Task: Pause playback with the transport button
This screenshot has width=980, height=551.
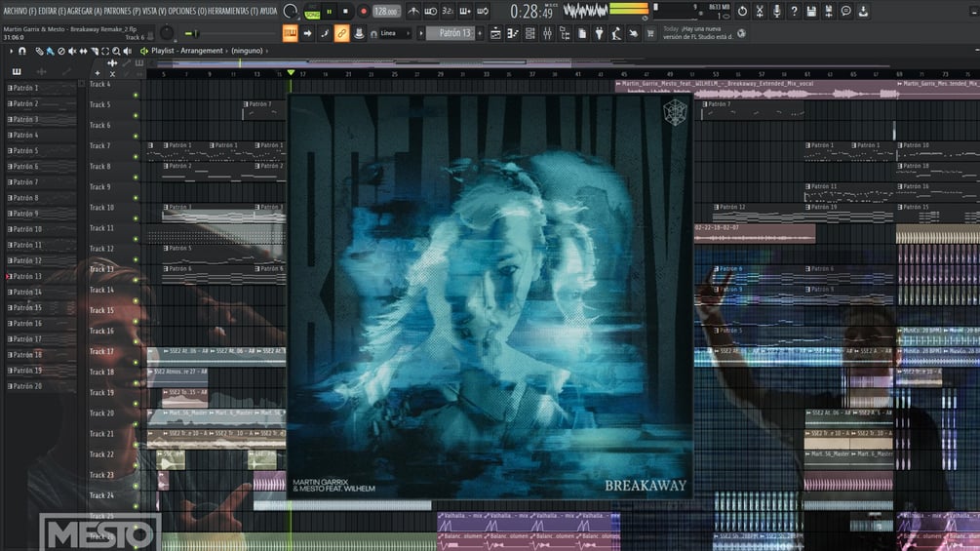Action: 330,12
